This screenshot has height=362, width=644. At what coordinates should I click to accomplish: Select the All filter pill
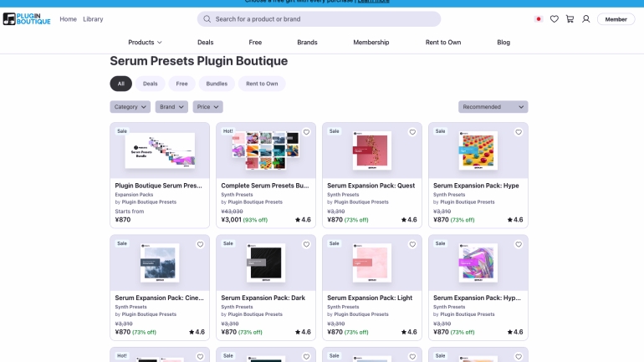coord(120,84)
